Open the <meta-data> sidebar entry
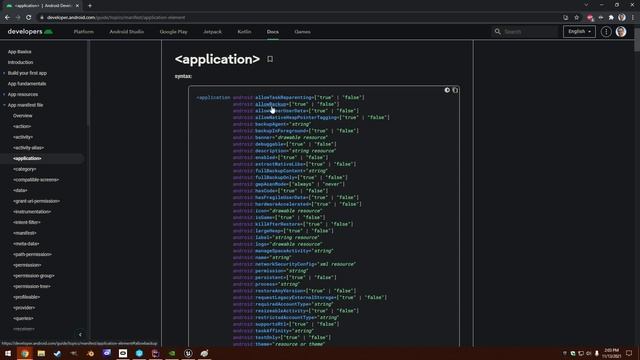The image size is (640, 360). [x=26, y=244]
